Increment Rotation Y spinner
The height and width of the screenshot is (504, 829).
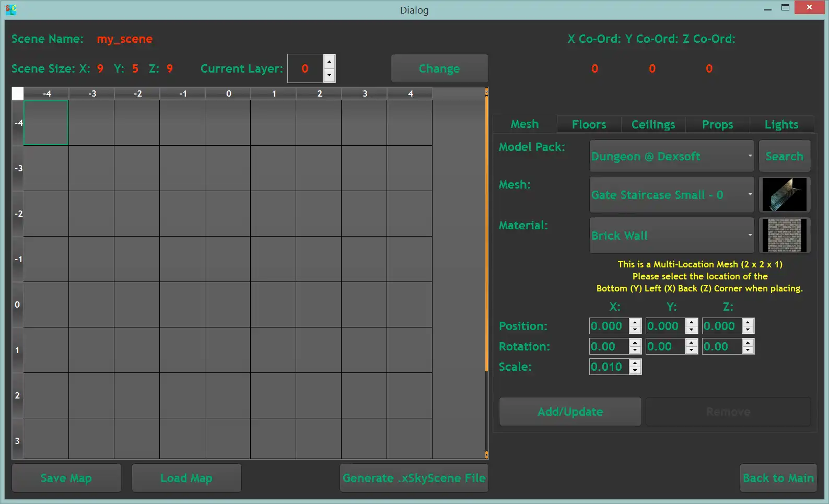692,343
